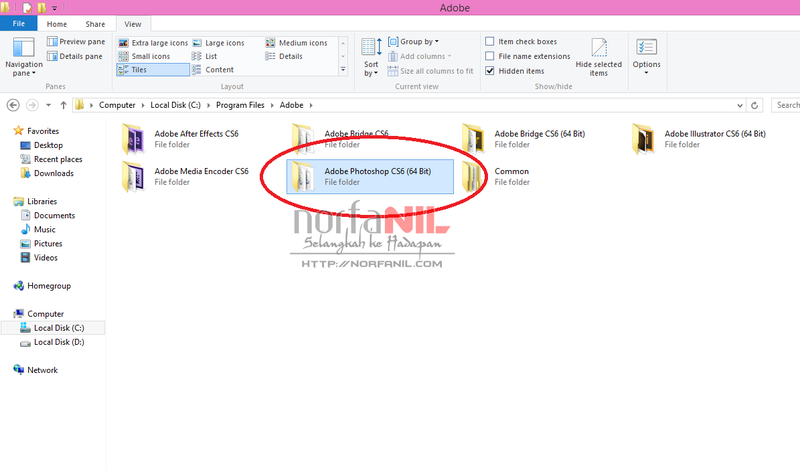Go up one folder level

(63, 105)
